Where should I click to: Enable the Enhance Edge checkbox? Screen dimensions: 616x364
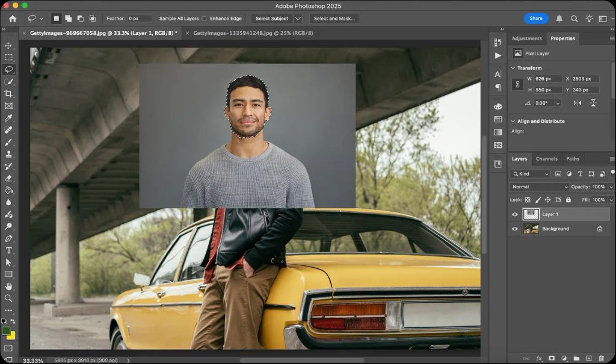click(205, 19)
